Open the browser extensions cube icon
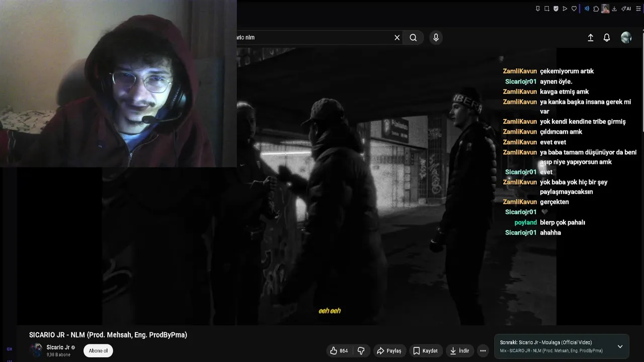The image size is (644, 362). point(596,9)
